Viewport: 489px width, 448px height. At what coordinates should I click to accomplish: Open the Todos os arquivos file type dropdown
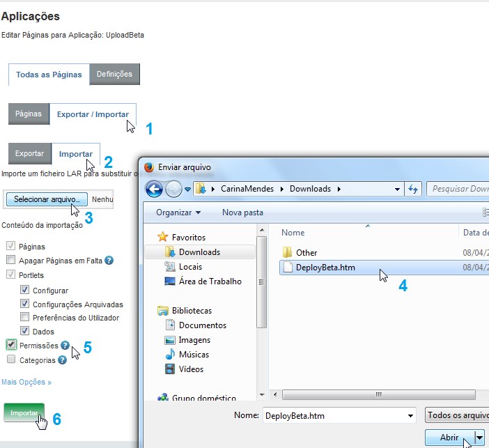[457, 415]
